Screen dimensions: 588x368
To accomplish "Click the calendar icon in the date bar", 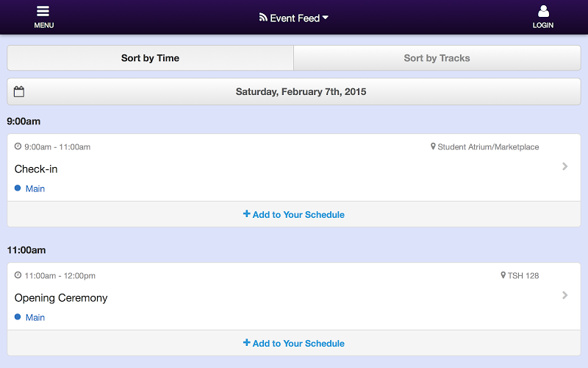I will 19,92.
